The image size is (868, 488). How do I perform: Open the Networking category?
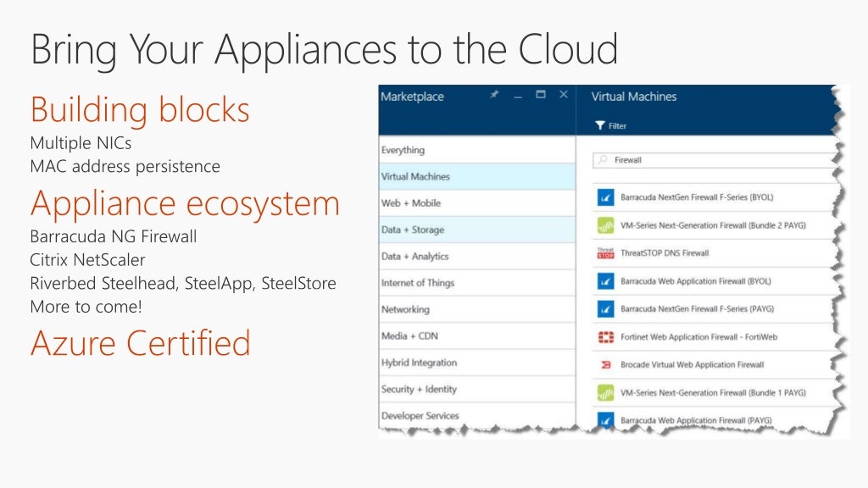[x=477, y=309]
